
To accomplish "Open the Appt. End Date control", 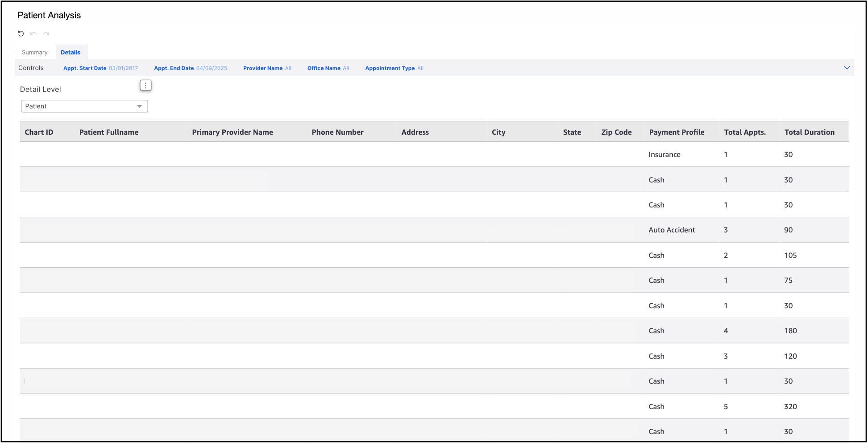I will click(191, 68).
